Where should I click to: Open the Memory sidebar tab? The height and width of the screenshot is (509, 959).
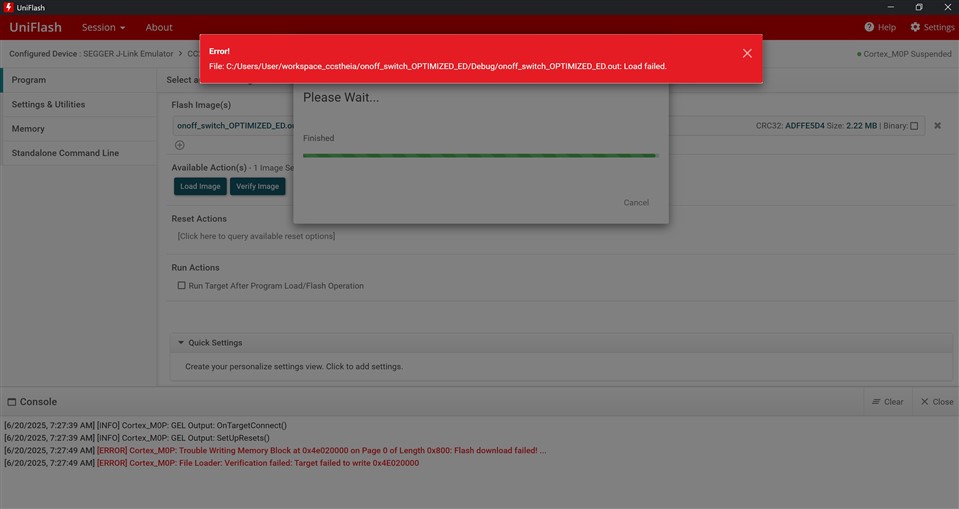pos(79,129)
